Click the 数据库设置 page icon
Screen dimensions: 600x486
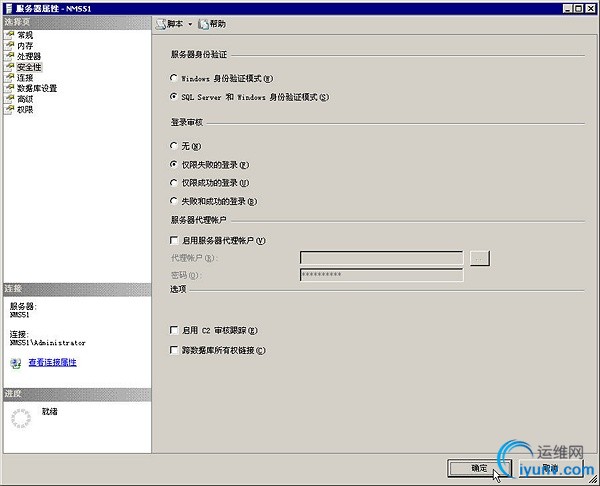point(10,88)
